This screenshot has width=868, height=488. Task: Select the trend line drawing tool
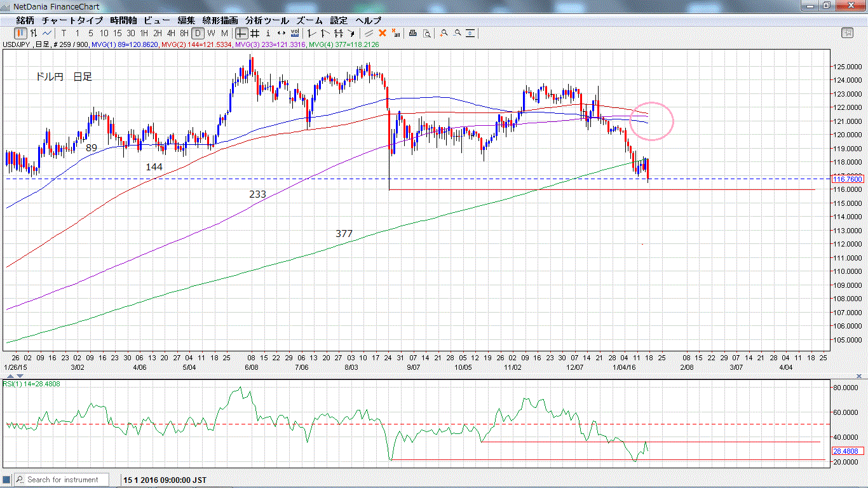(x=311, y=33)
